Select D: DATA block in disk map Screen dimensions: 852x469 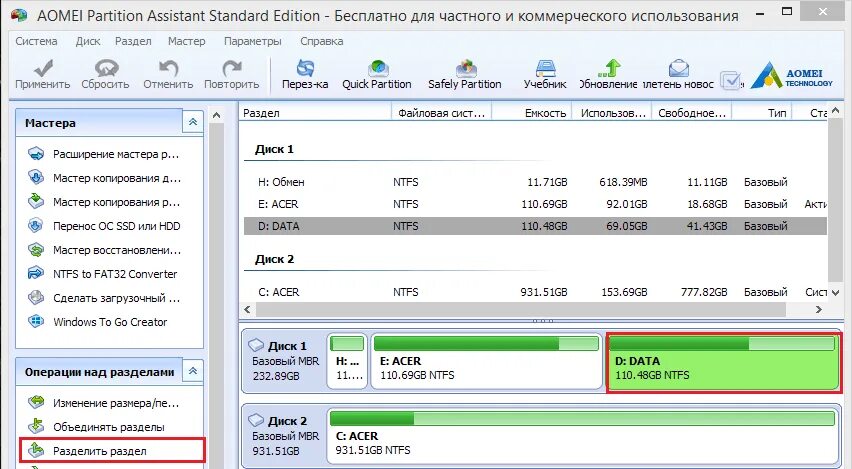coord(723,362)
